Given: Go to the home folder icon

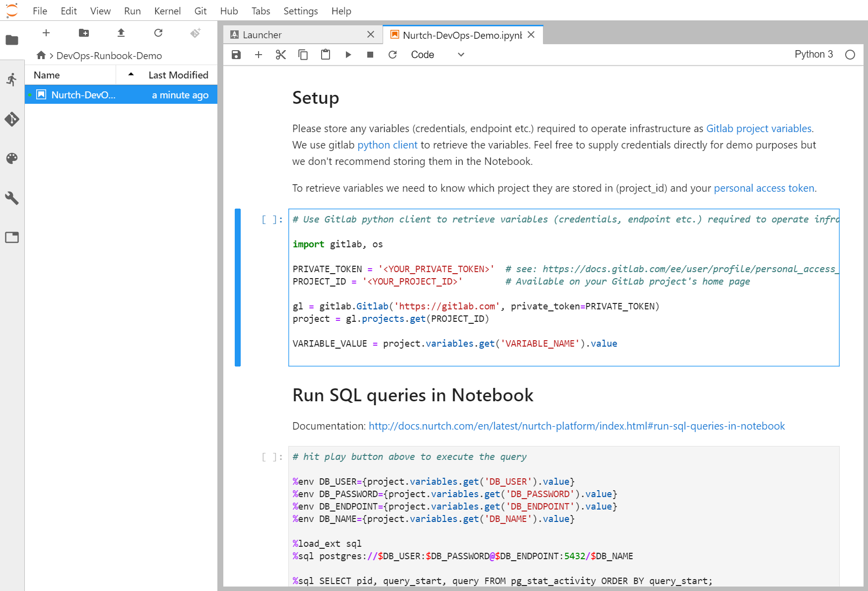Looking at the screenshot, I should coord(41,55).
